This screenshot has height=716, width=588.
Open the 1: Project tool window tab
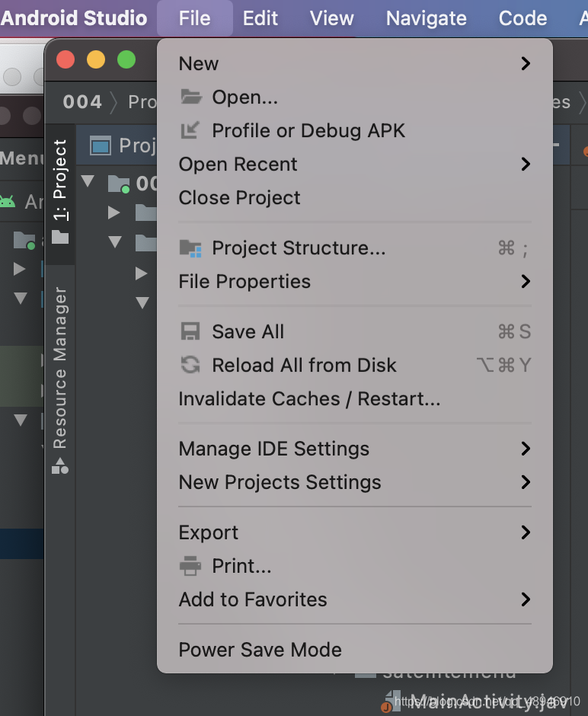click(60, 193)
